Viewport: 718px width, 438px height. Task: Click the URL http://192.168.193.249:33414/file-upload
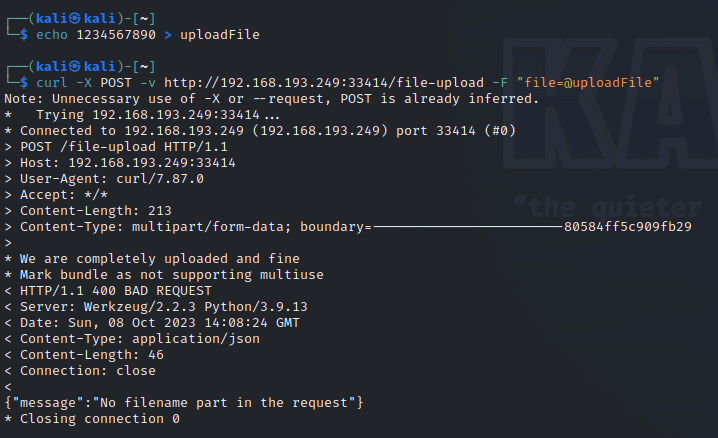[324, 83]
